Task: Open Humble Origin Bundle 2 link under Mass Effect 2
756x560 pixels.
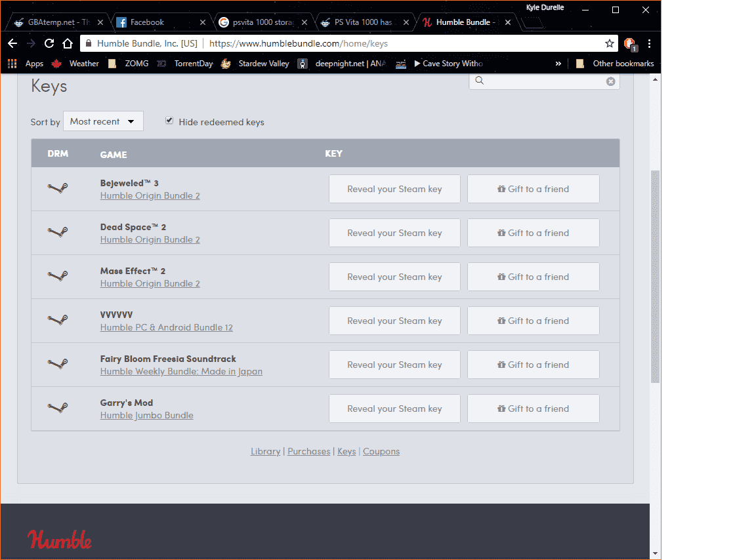Action: coord(150,283)
